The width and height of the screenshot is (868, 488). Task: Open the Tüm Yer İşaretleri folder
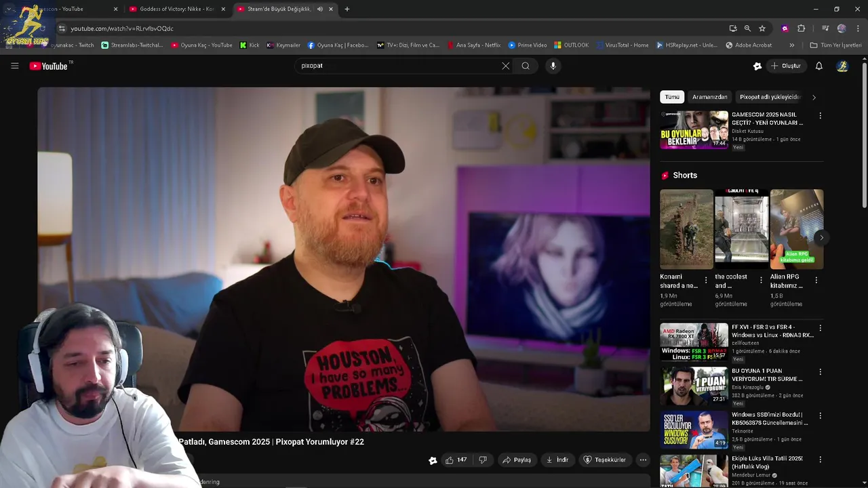coord(835,45)
